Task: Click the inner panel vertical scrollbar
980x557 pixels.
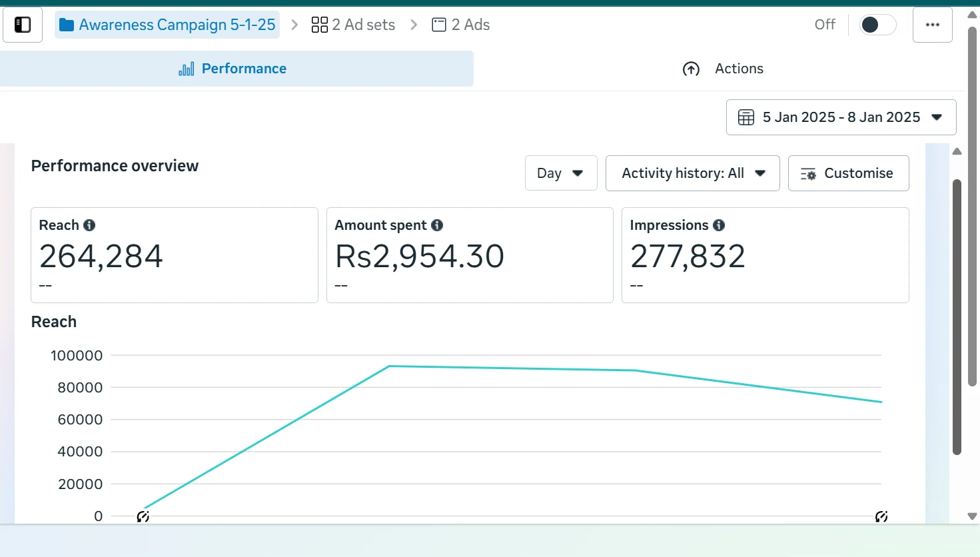Action: 957,316
